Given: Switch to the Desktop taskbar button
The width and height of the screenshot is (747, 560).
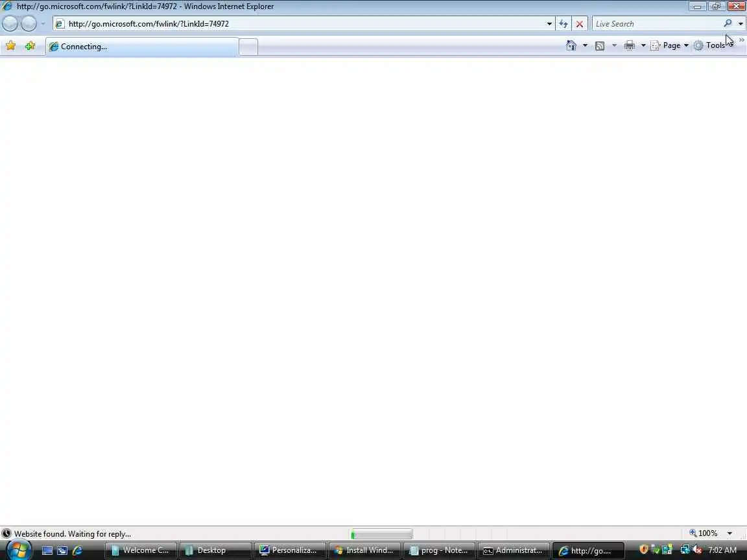Looking at the screenshot, I should point(216,550).
